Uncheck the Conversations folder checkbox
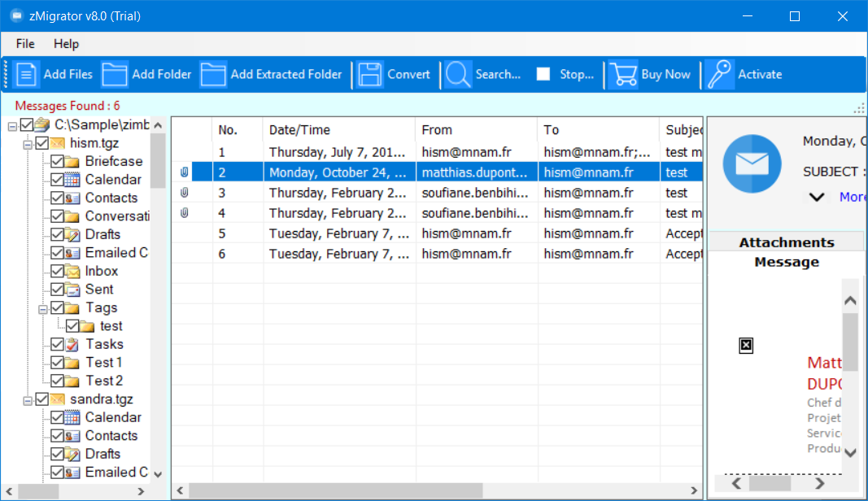The image size is (868, 501). tap(57, 216)
